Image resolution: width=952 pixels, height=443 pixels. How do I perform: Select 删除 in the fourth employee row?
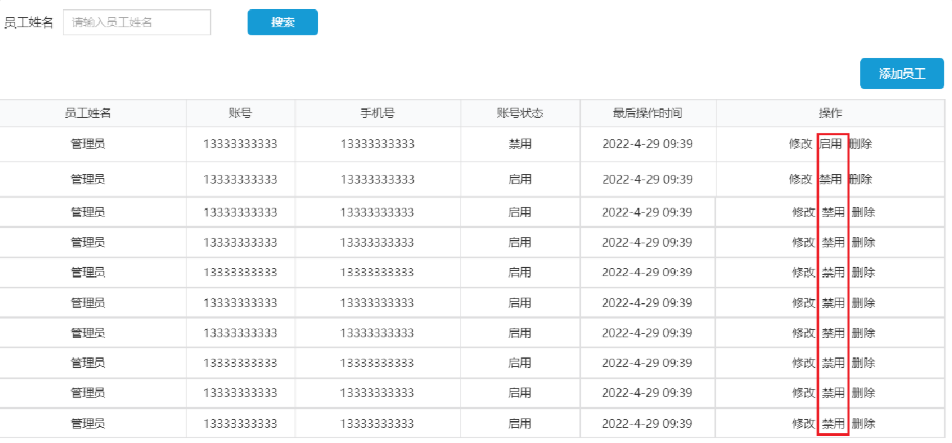(x=863, y=242)
